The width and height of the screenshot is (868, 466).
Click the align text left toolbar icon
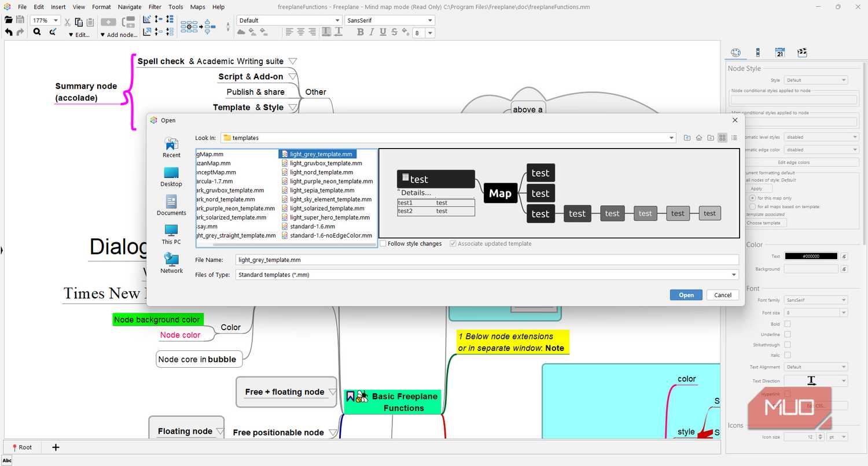click(x=289, y=32)
